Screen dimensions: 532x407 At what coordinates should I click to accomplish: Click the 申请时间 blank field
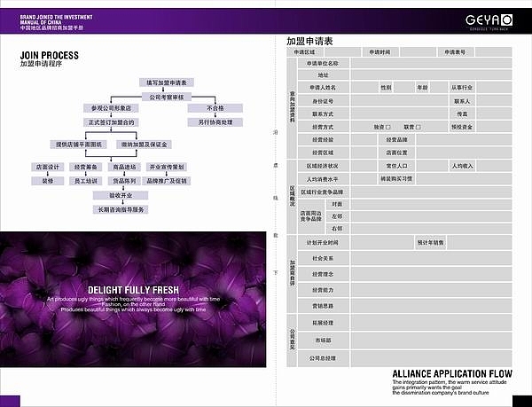click(418, 52)
